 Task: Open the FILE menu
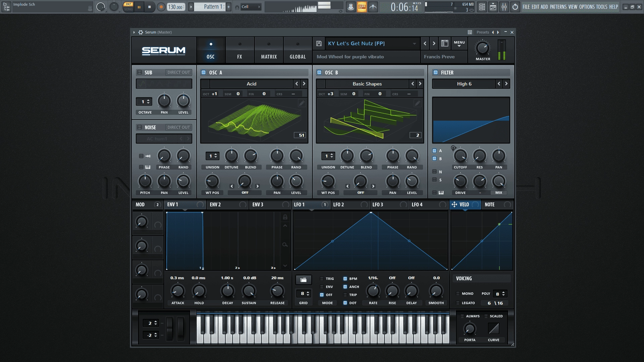click(526, 7)
